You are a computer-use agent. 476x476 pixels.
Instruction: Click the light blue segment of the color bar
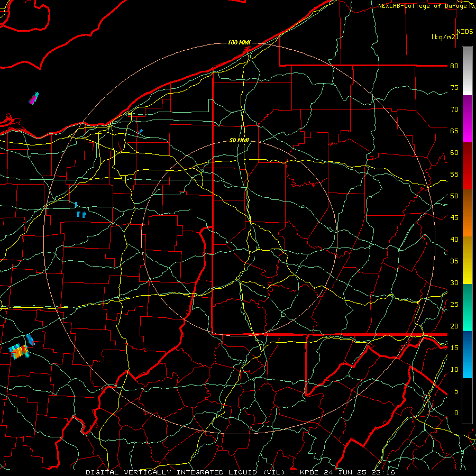467,354
